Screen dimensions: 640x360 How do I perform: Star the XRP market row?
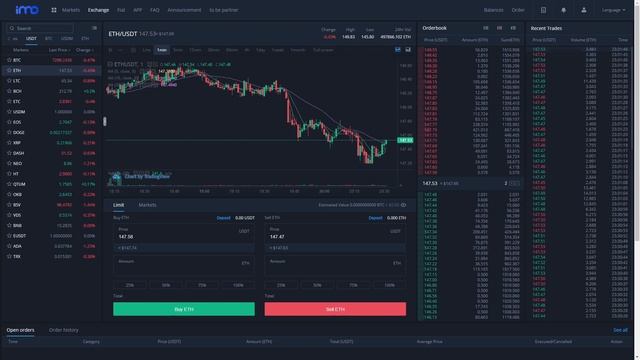point(9,143)
